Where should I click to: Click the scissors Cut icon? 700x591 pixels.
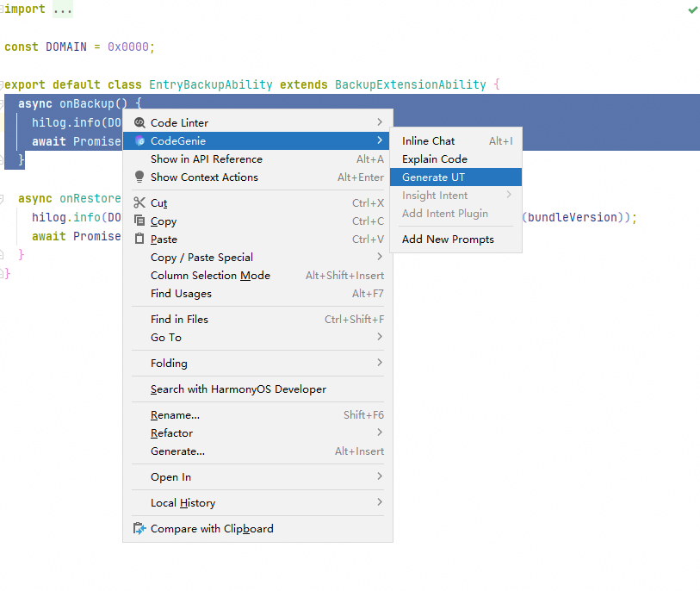139,203
